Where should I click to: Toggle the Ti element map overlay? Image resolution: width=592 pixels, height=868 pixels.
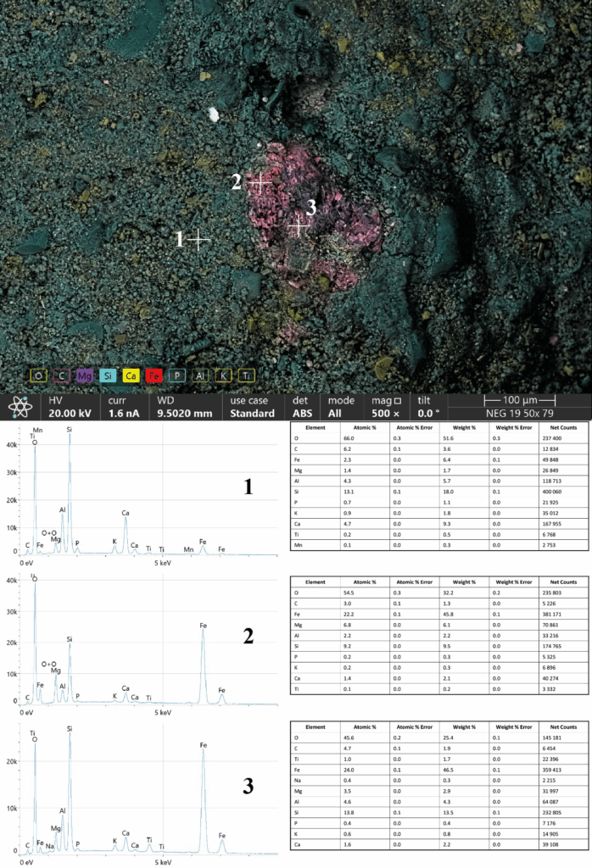pos(246,376)
